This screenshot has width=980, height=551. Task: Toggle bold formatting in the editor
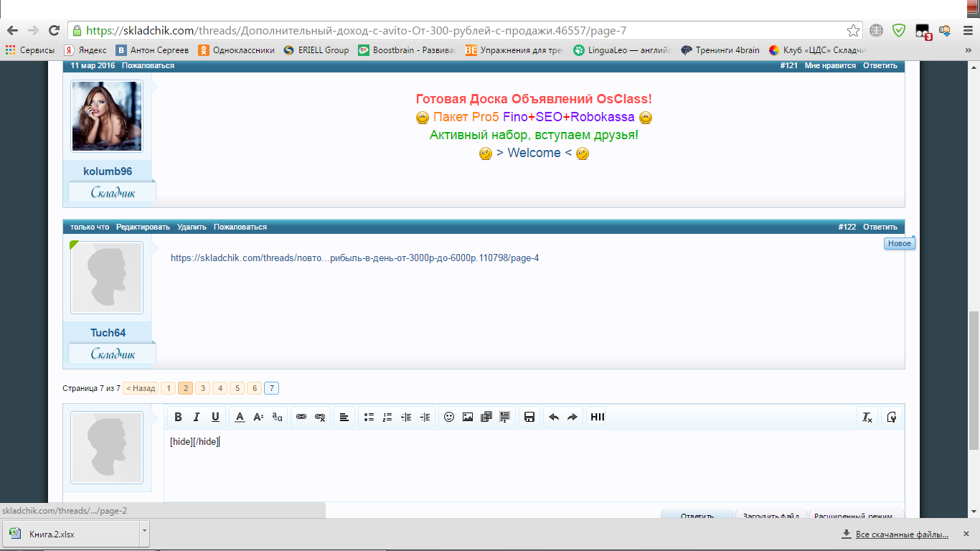click(x=178, y=417)
